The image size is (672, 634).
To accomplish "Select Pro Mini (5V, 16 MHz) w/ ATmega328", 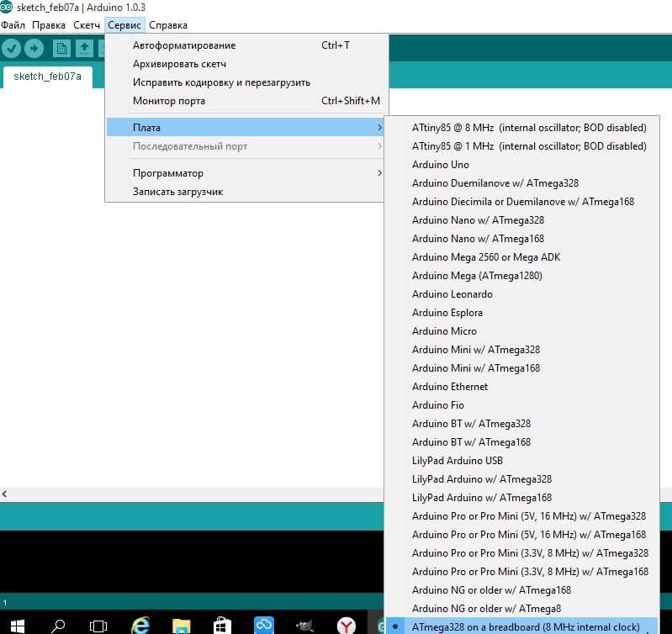I will click(x=521, y=515).
